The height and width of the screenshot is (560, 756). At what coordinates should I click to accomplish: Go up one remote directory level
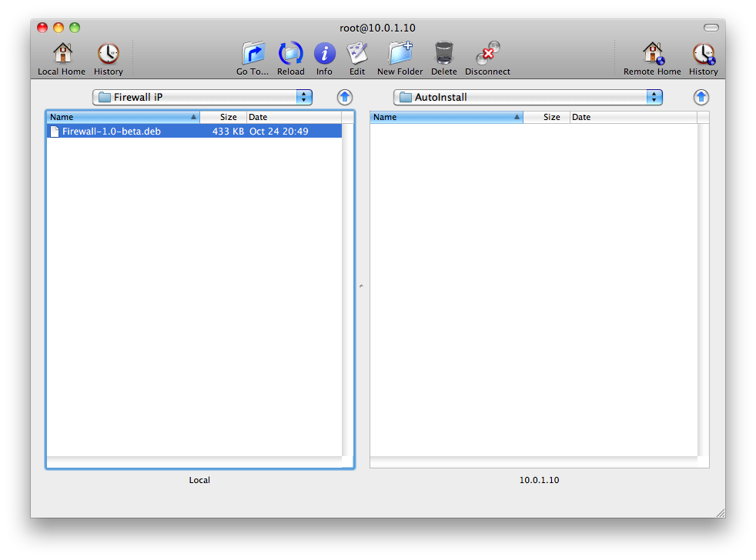click(701, 97)
